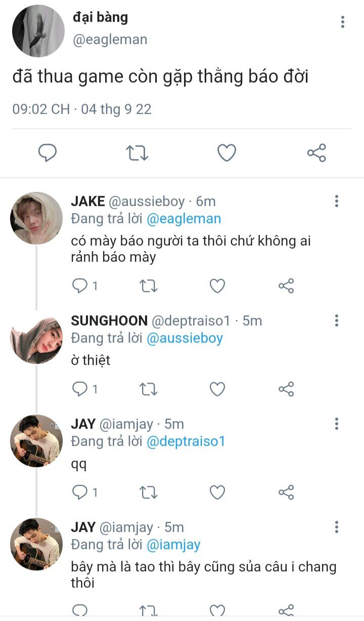Open more options for main tweet

click(x=343, y=22)
